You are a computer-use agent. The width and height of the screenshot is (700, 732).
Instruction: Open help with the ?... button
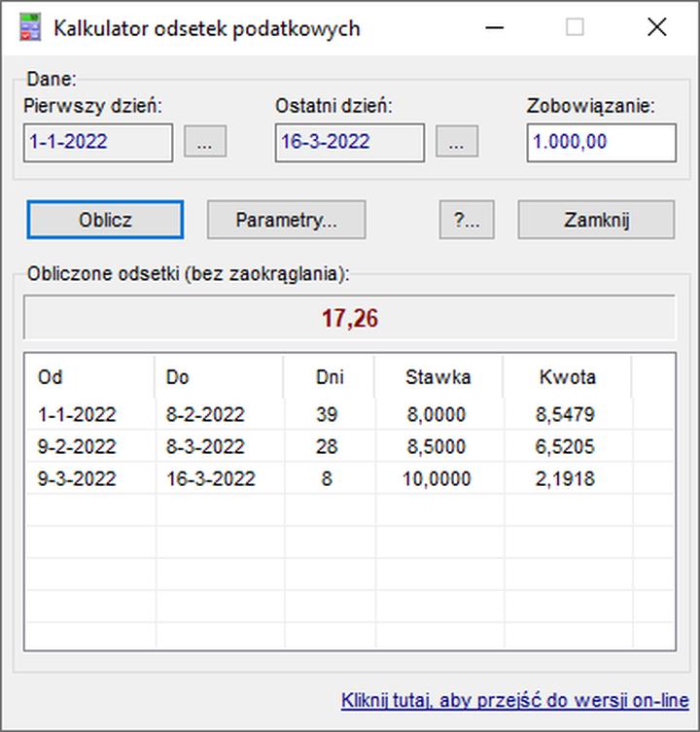pyautogui.click(x=467, y=220)
